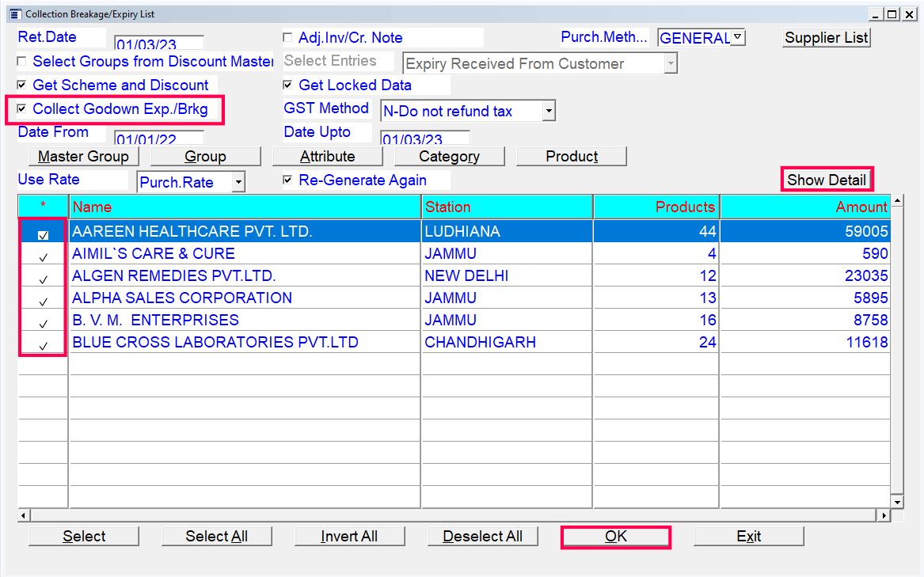The image size is (924, 577).
Task: Open the Use Rate Purch.Rate dropdown
Action: pyautogui.click(x=238, y=181)
